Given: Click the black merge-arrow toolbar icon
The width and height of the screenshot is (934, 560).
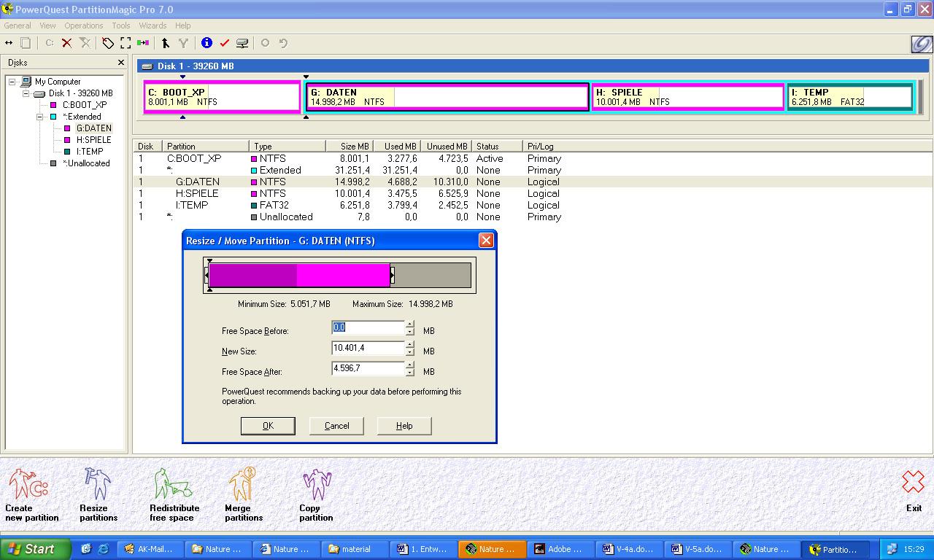Looking at the screenshot, I should tap(166, 43).
